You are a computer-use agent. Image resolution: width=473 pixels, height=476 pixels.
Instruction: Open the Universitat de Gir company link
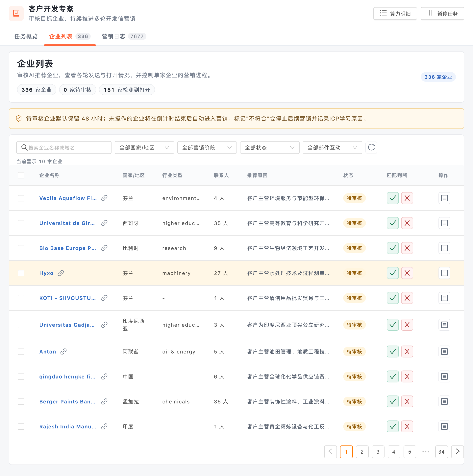67,223
